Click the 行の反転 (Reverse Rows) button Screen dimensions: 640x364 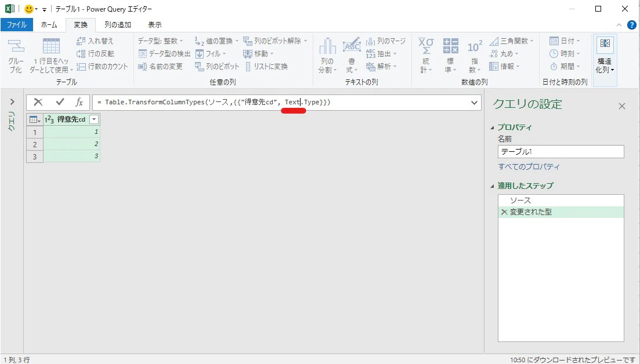(96, 53)
